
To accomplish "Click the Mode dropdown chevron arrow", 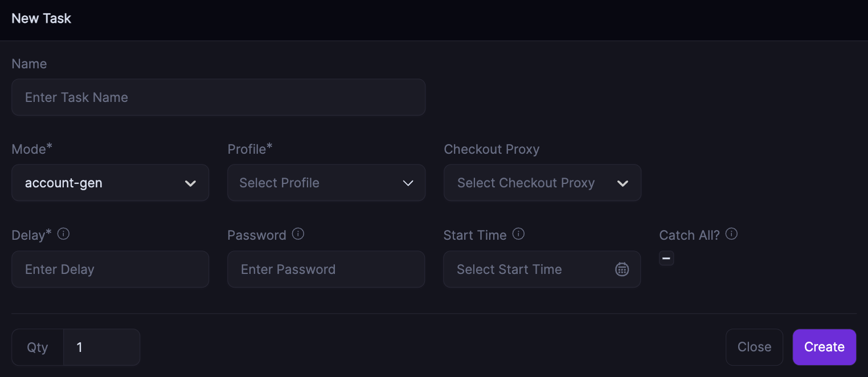I will 191,183.
